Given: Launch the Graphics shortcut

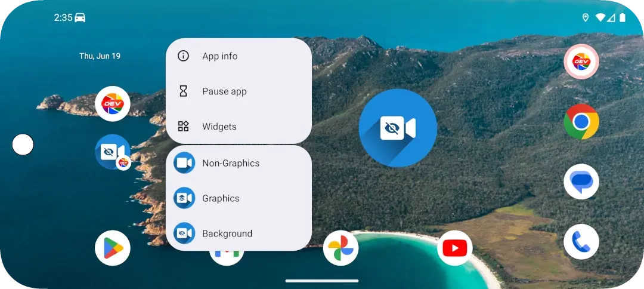Looking at the screenshot, I should (239, 198).
